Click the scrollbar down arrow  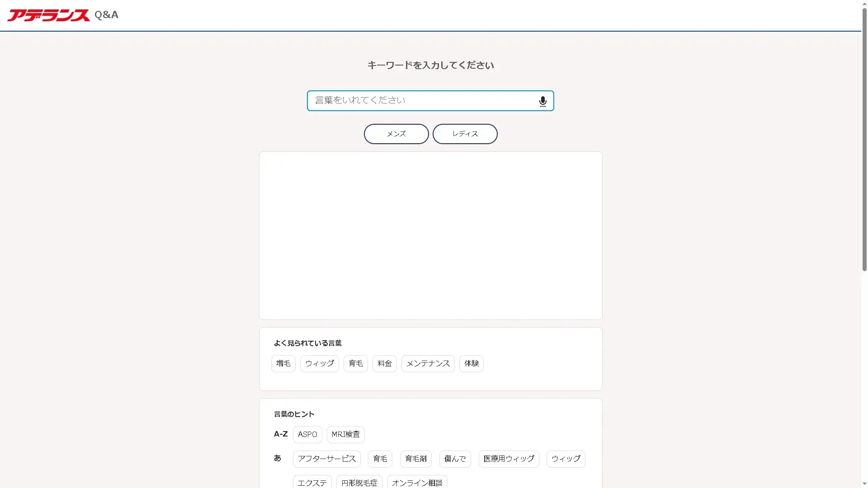[864, 484]
